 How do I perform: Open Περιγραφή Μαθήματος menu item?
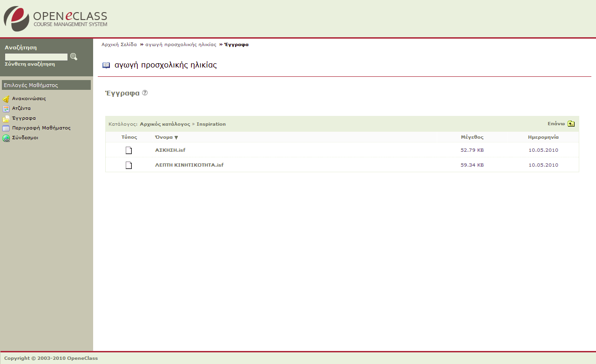(41, 128)
